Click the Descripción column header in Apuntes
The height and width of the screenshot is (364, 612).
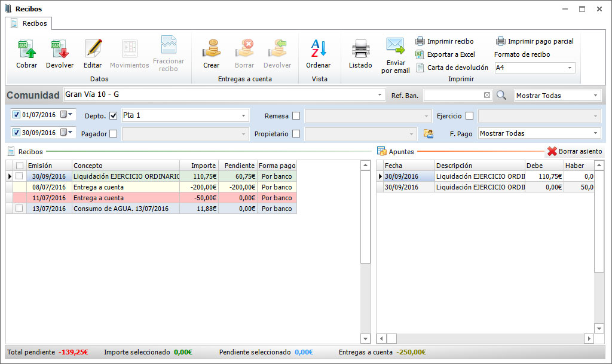tap(480, 166)
